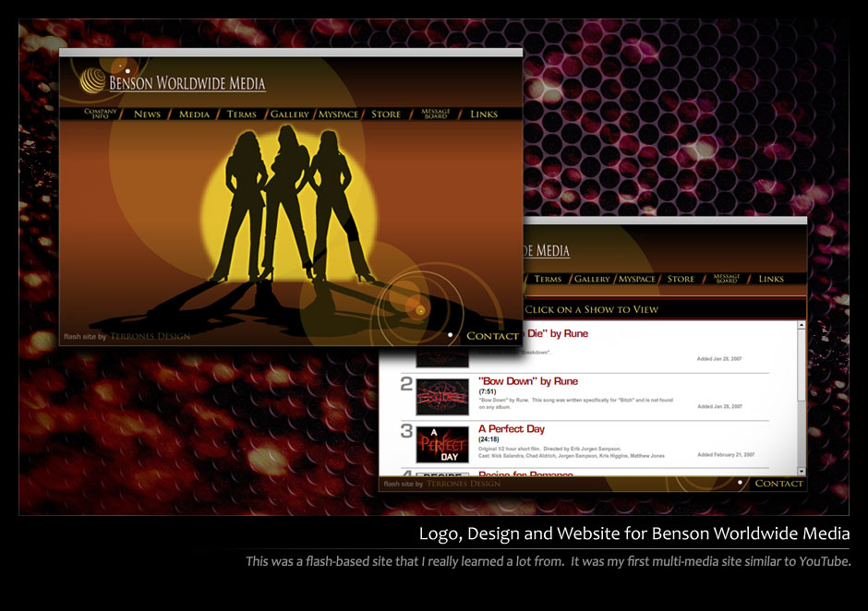Open MySpace in the front window nav
The height and width of the screenshot is (611, 868).
338,114
